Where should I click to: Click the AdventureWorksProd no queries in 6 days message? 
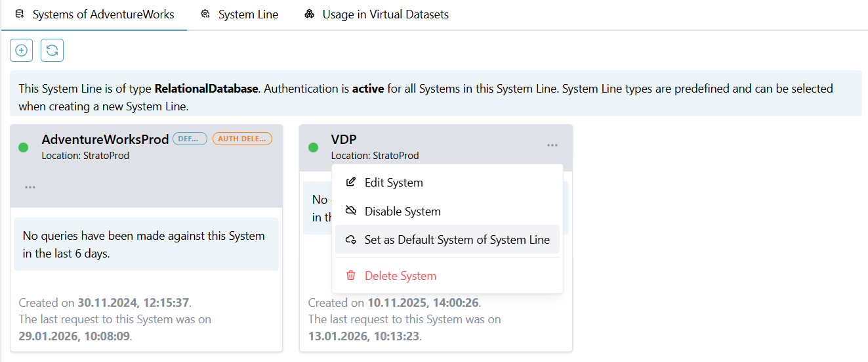146,244
